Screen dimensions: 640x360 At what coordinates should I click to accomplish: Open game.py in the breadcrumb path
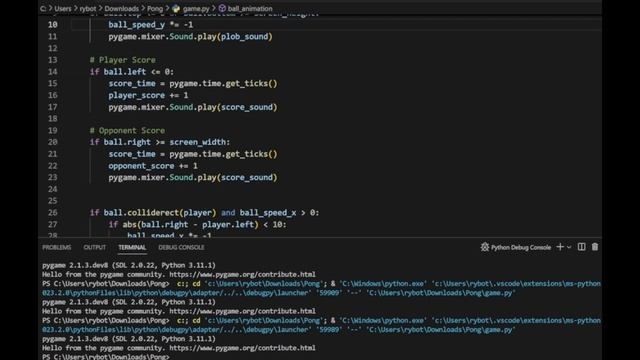click(x=196, y=9)
